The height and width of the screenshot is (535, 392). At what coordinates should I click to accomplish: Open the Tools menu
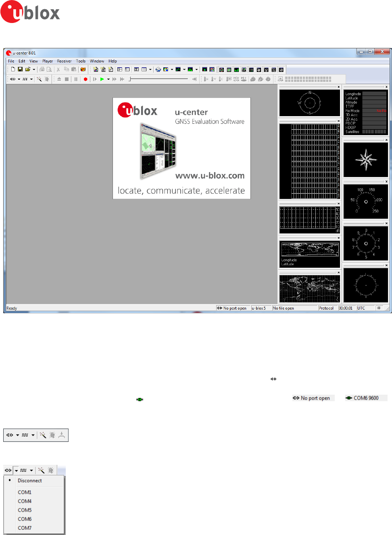(x=81, y=61)
